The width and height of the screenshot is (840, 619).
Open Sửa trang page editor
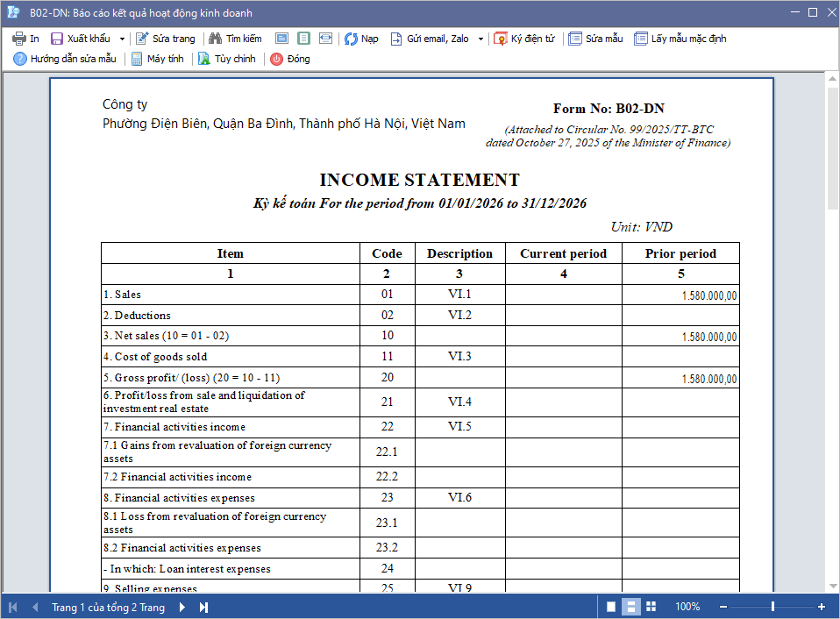(165, 39)
